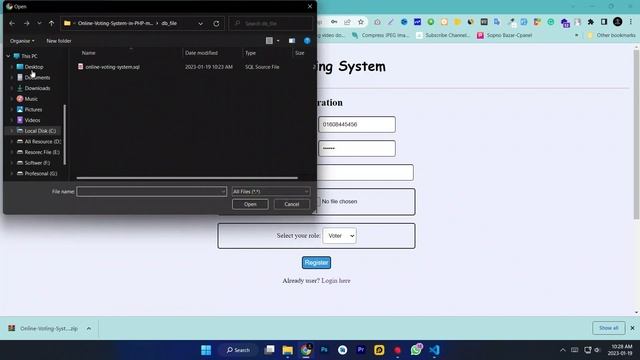Open recent locations chevron in dialog
The width and height of the screenshot is (640, 360).
(39, 24)
